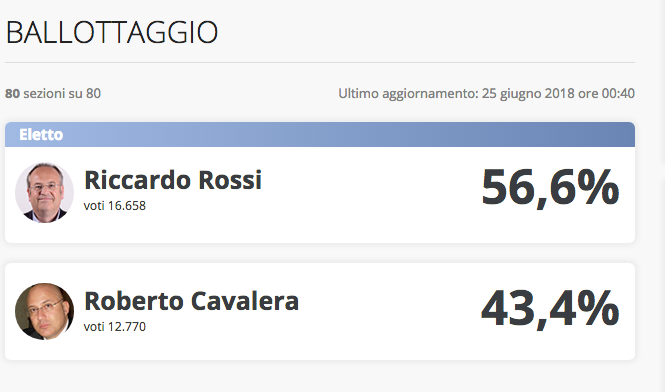Click the percent sign in 43,4%
Viewport: 665px width, 392px height.
click(x=598, y=308)
